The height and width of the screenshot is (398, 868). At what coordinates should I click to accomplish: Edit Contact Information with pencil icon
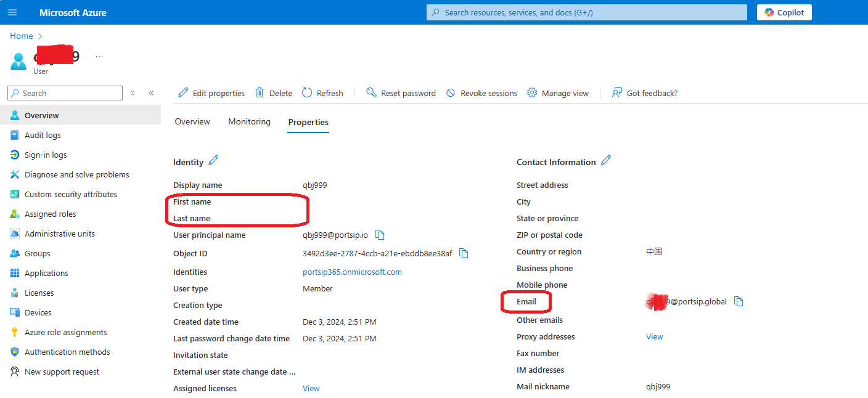pyautogui.click(x=606, y=161)
